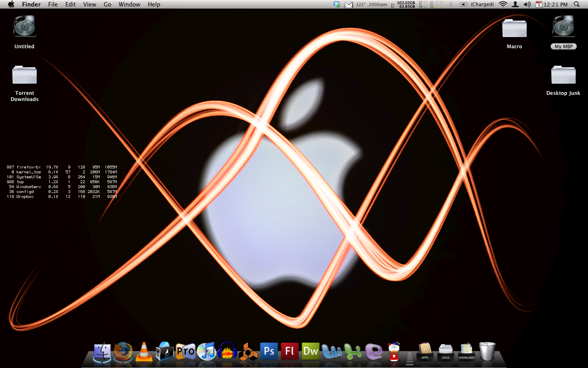588x368 pixels.
Task: Click Dropbox menu bar status icon
Action: [336, 4]
